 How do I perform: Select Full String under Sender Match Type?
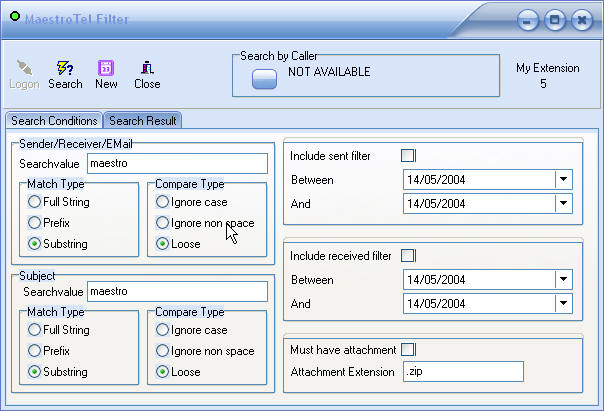(x=34, y=201)
